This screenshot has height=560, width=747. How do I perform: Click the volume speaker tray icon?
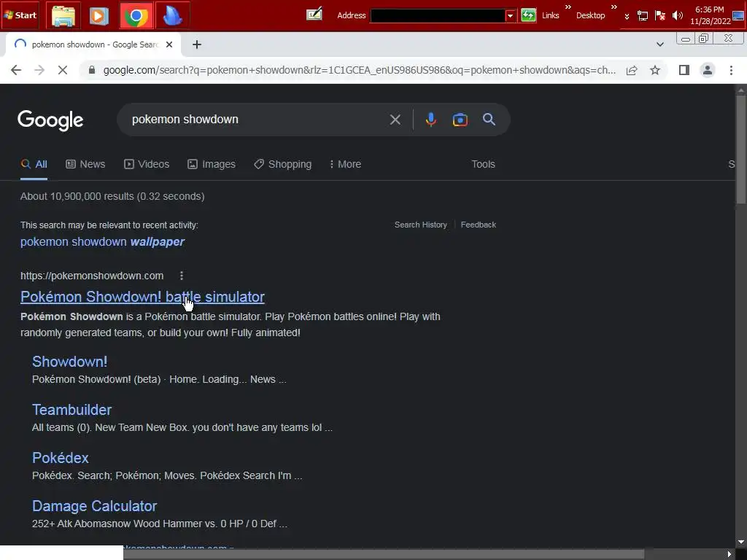pos(677,16)
